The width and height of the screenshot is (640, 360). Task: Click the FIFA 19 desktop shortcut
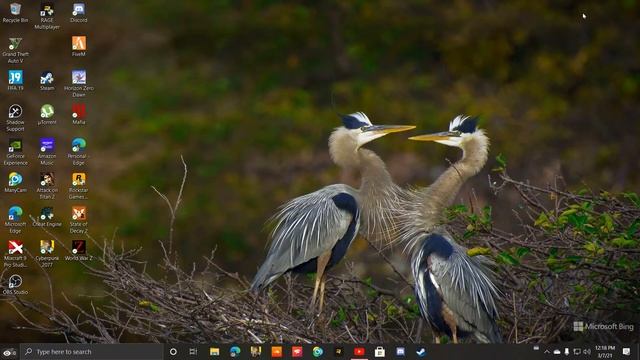point(15,80)
